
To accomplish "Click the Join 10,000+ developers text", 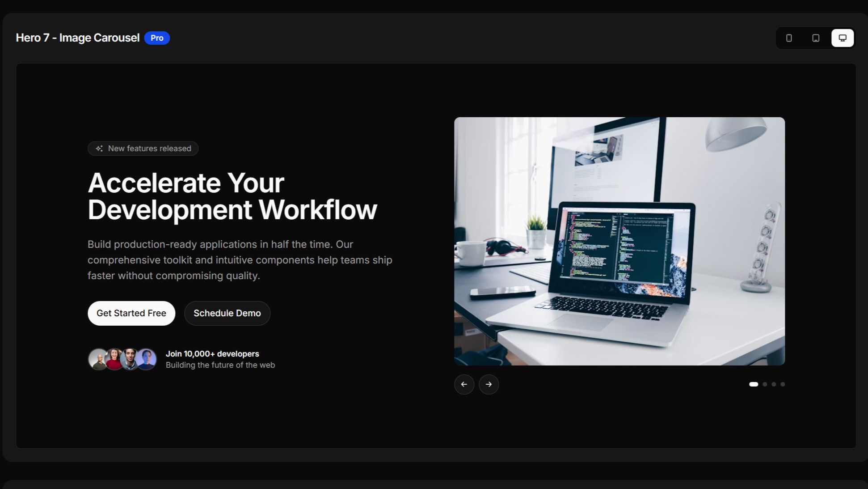I will [212, 354].
